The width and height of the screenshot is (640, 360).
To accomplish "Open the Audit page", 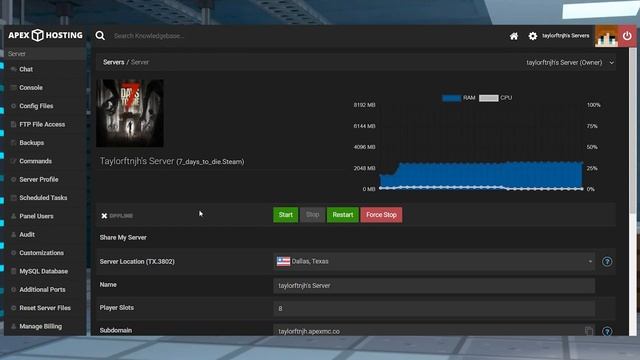I will [27, 235].
